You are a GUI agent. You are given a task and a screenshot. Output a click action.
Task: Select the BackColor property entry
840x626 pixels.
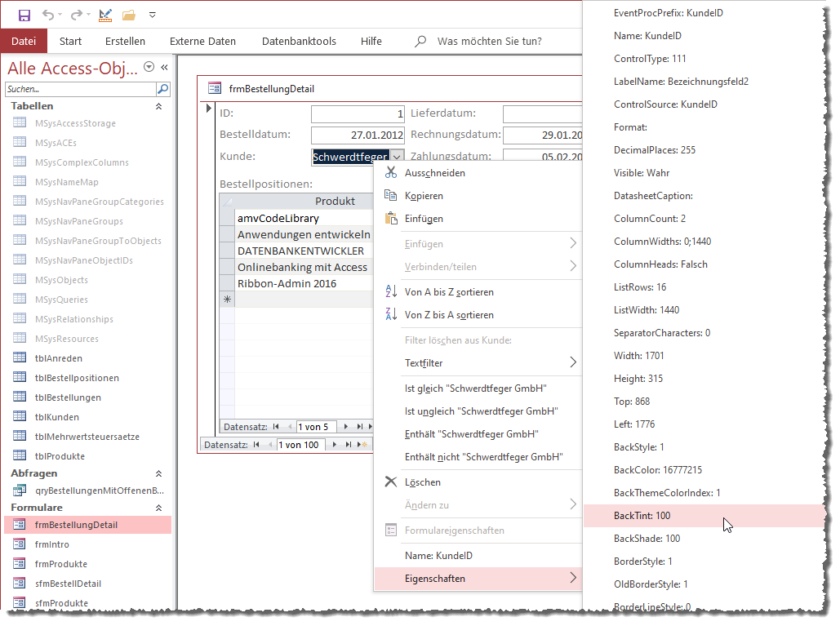pyautogui.click(x=658, y=470)
